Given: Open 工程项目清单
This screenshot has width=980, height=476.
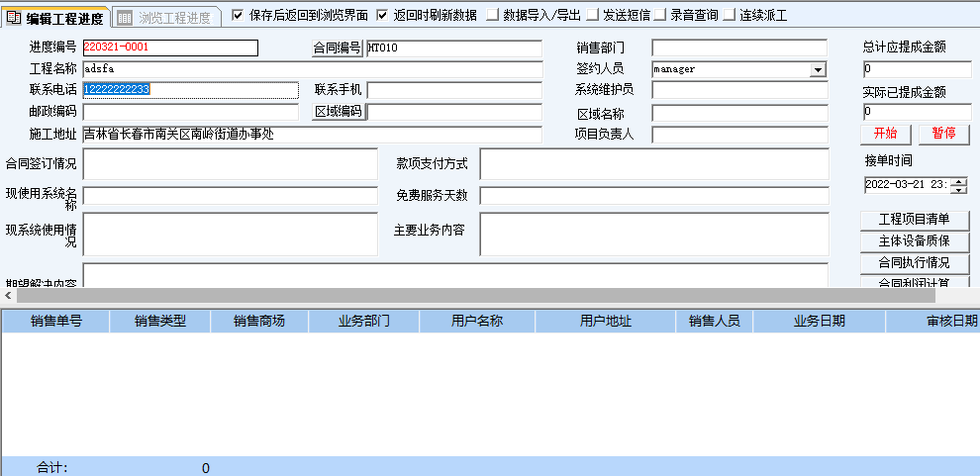Looking at the screenshot, I should click(914, 220).
